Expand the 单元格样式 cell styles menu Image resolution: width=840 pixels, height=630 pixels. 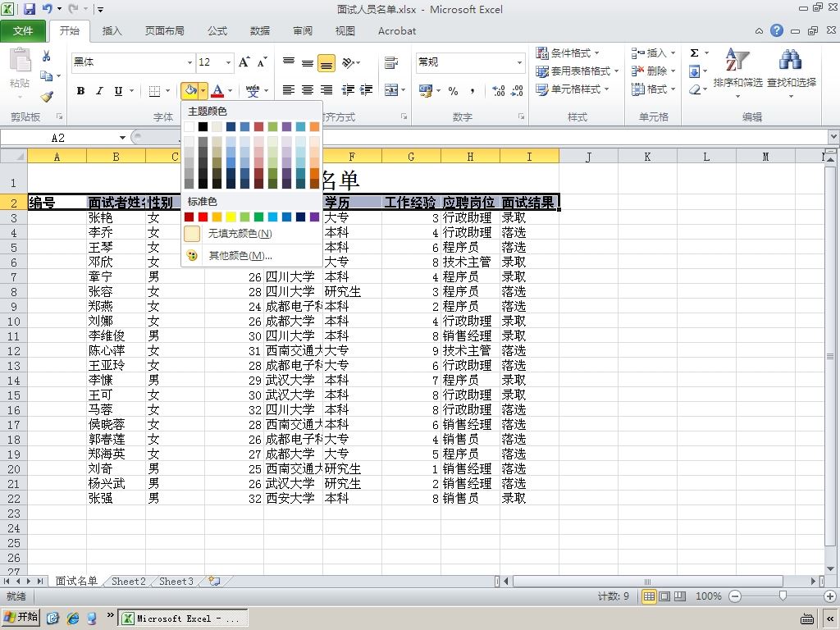click(x=573, y=89)
